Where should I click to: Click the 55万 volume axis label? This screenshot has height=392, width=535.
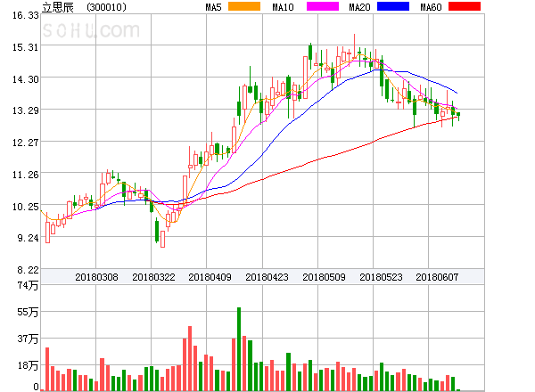(28, 312)
